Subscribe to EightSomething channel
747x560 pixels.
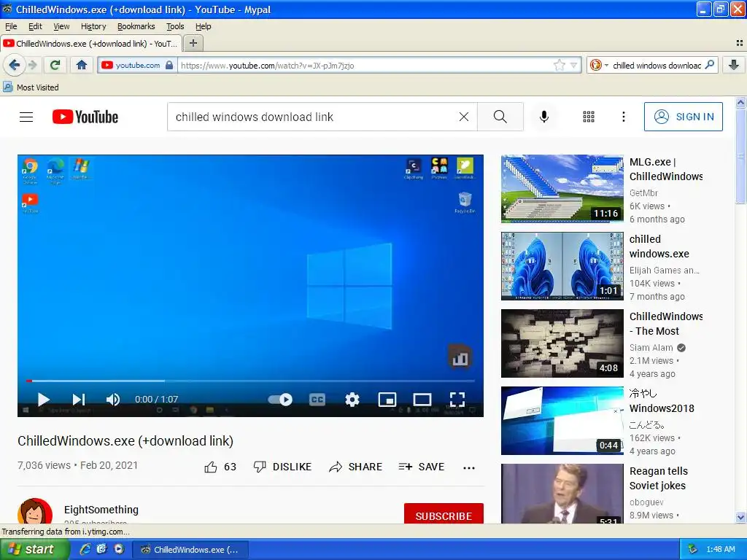tap(444, 516)
